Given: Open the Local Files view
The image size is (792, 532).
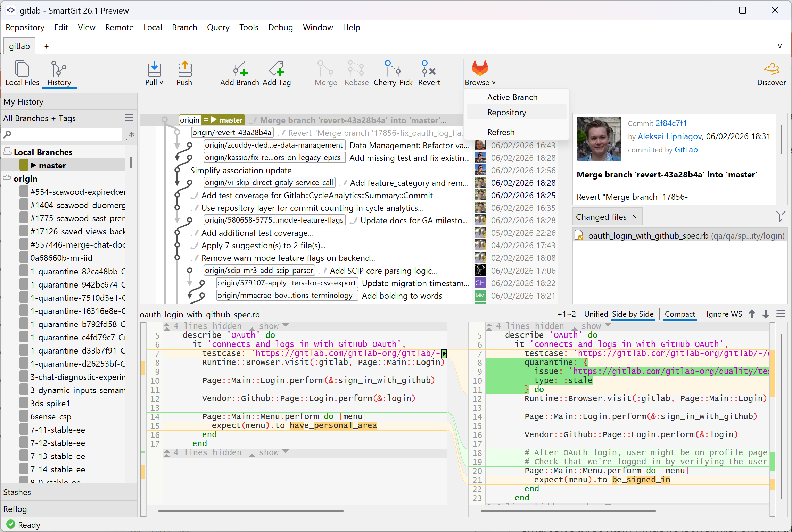Looking at the screenshot, I should click(22, 73).
